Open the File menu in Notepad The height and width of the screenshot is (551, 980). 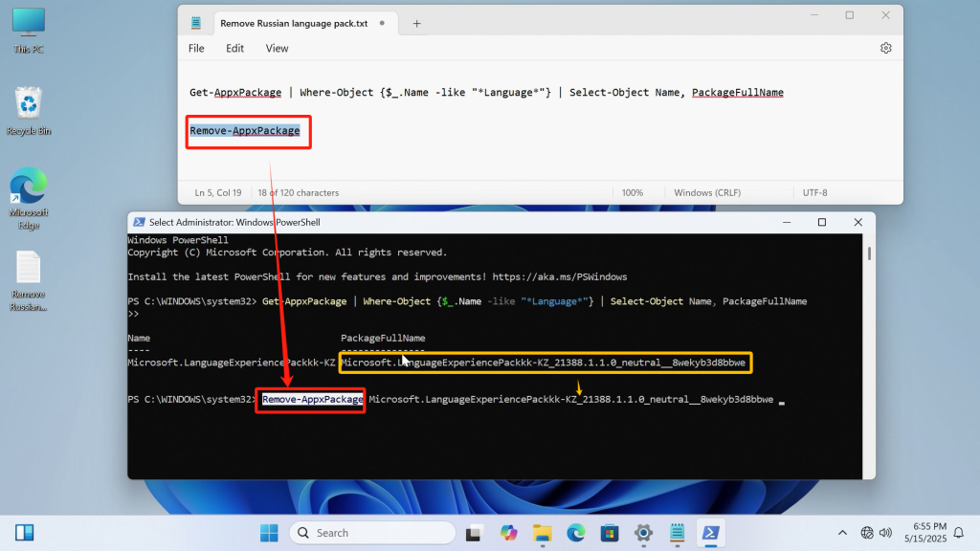pyautogui.click(x=196, y=48)
